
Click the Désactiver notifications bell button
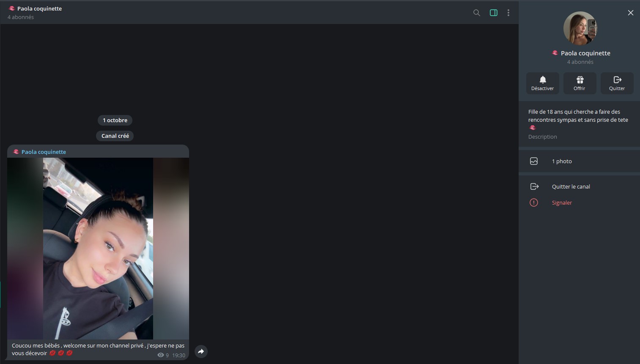[543, 83]
